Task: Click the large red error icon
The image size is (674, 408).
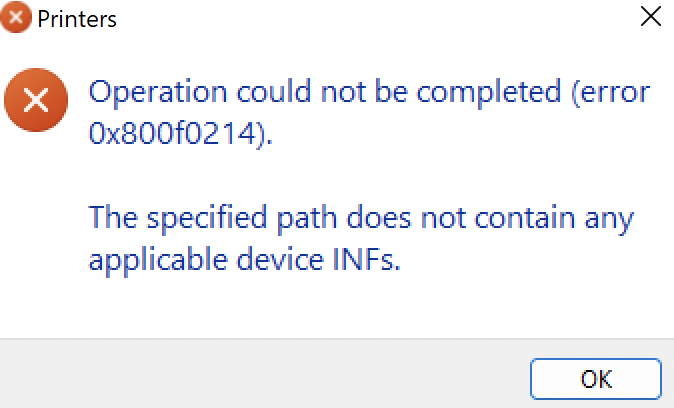Action: point(36,100)
